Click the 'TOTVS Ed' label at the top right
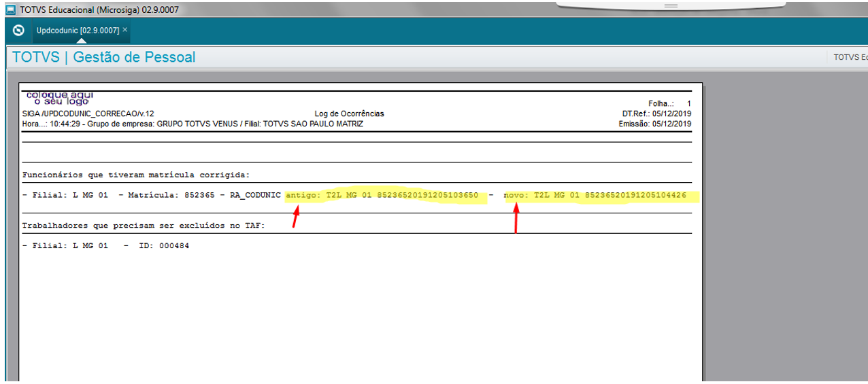This screenshot has height=384, width=868. (850, 57)
